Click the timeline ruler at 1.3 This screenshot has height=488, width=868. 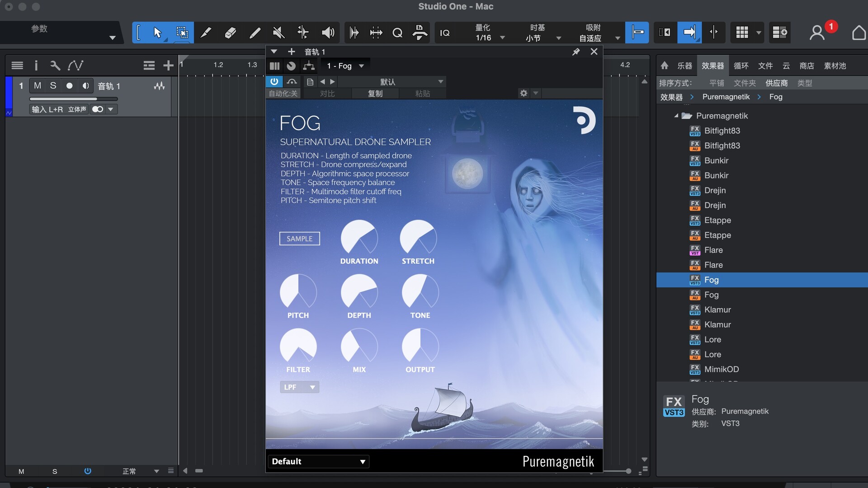click(252, 65)
